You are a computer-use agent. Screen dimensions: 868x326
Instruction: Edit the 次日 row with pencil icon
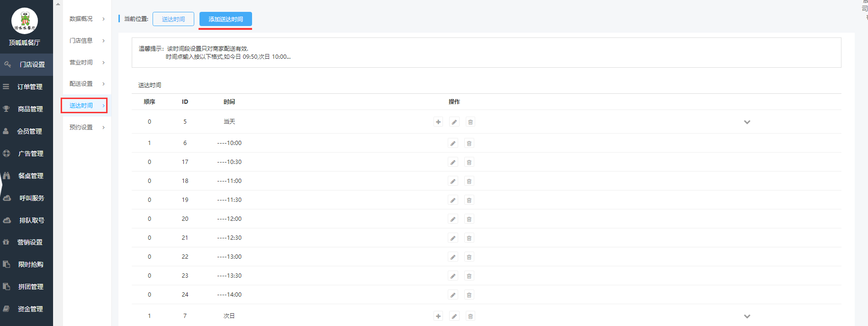tap(454, 316)
